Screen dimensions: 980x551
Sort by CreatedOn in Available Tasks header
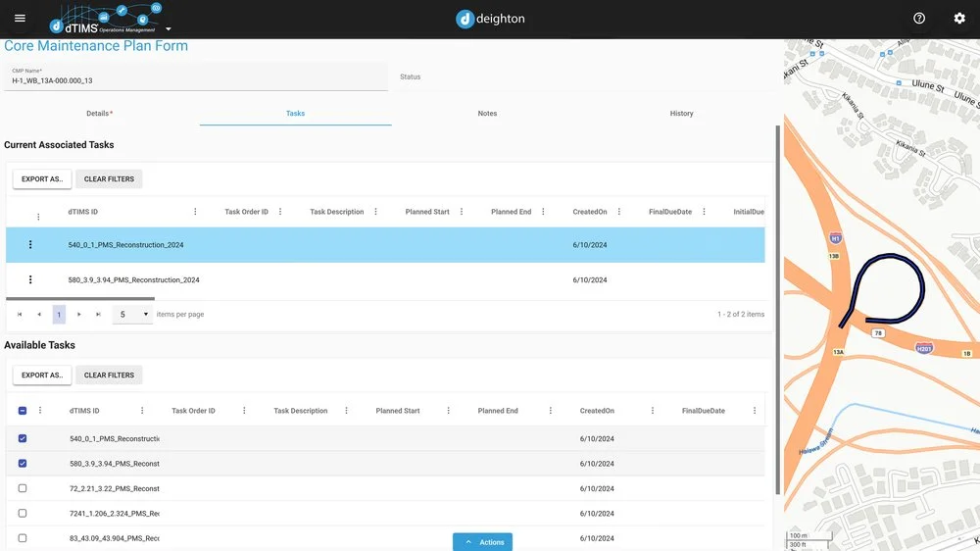[597, 410]
